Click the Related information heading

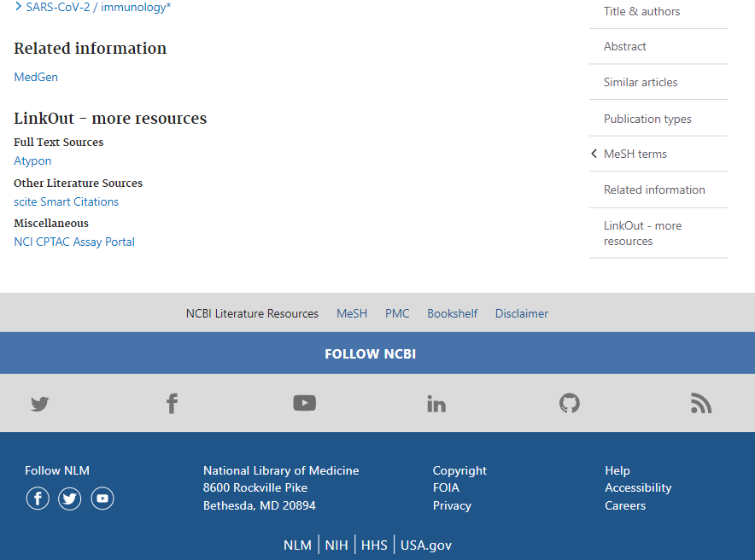point(90,48)
